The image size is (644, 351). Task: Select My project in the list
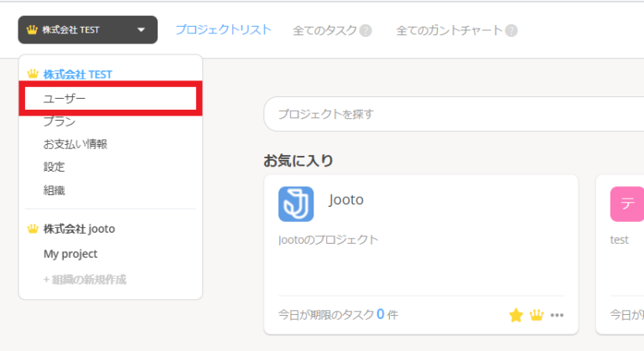click(70, 254)
